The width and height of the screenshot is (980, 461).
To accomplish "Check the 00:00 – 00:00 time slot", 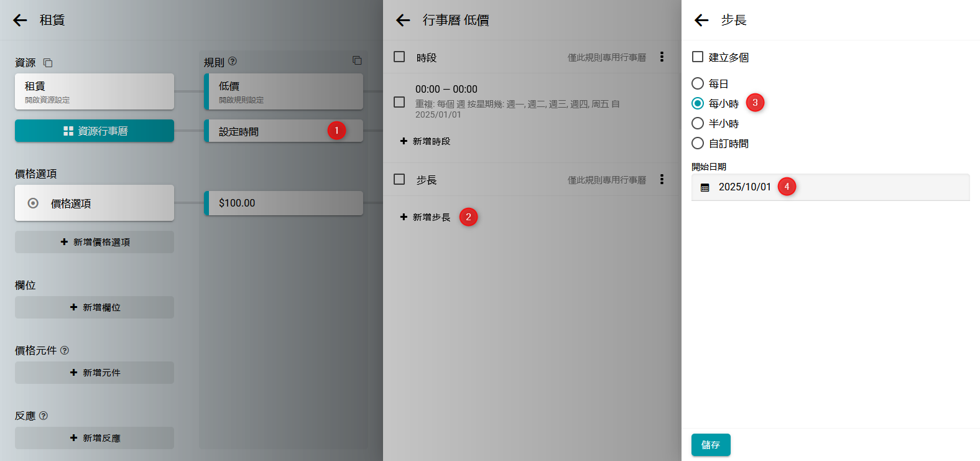I will click(x=399, y=102).
